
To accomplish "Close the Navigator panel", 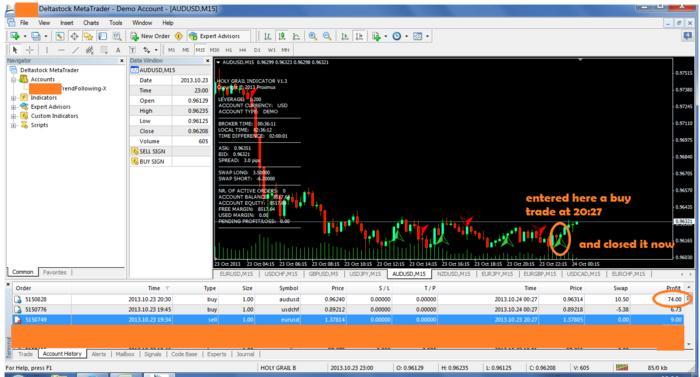I will click(x=122, y=61).
